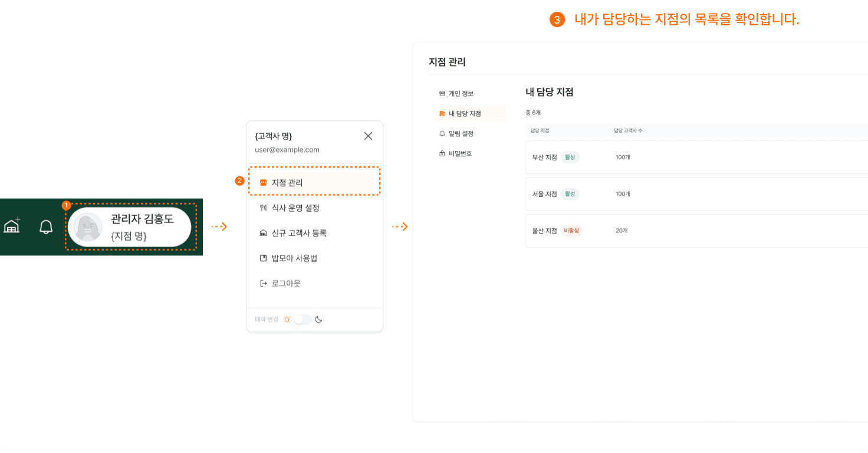The image size is (868, 453).
Task: Click the 지점 관리 store icon
Action: point(263,183)
